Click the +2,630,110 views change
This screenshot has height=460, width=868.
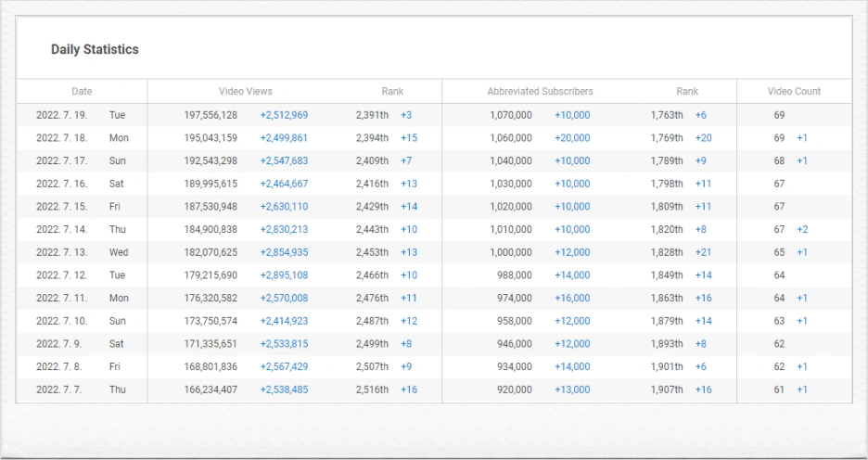(x=284, y=207)
